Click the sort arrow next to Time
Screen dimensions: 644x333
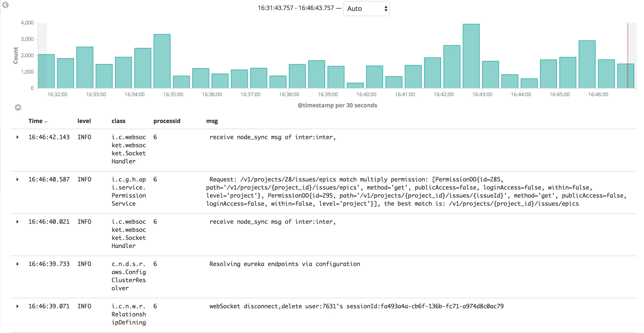(46, 122)
